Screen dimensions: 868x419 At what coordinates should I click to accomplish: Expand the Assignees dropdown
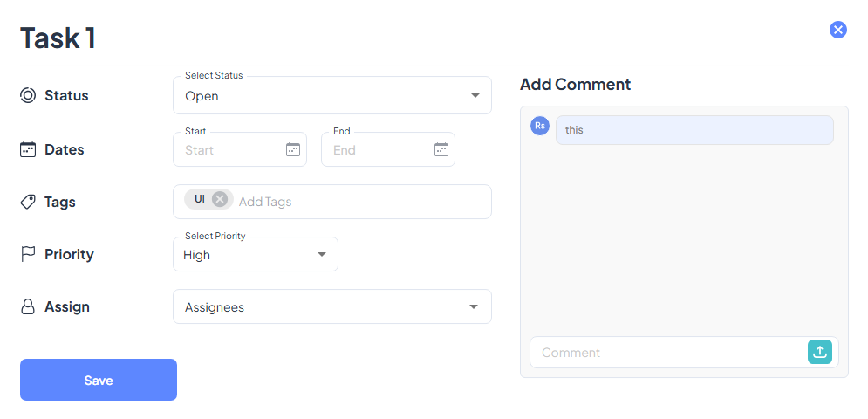click(474, 307)
